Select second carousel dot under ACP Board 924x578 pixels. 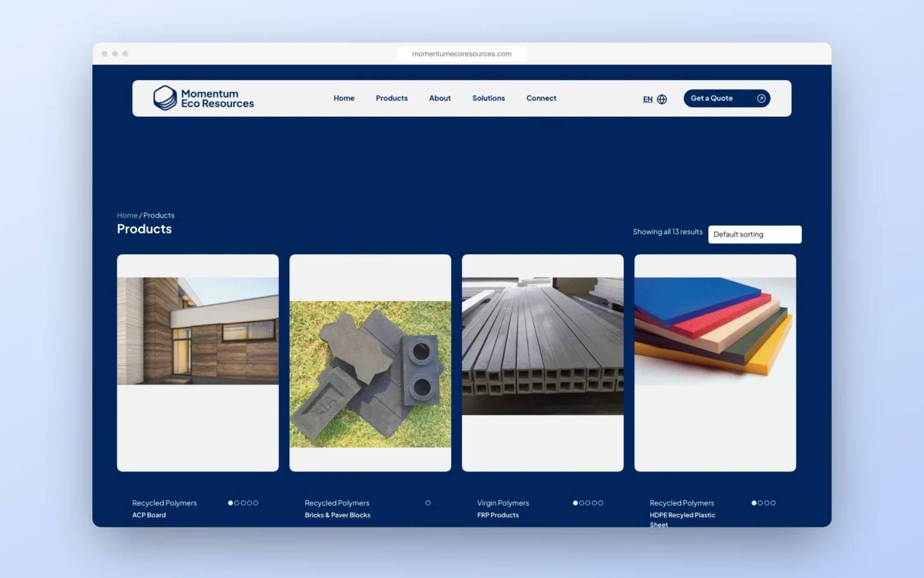(x=237, y=503)
